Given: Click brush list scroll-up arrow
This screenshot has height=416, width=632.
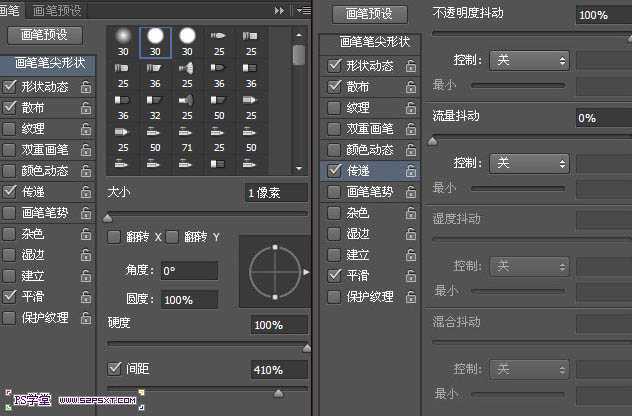Looking at the screenshot, I should (x=299, y=35).
